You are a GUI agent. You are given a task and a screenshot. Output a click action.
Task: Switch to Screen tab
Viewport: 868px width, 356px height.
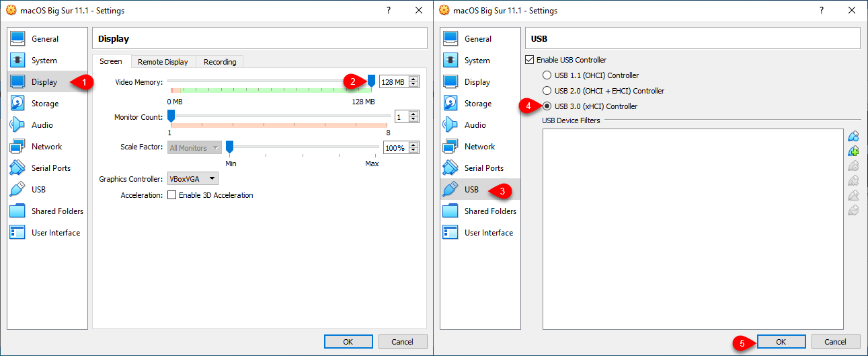coord(111,61)
